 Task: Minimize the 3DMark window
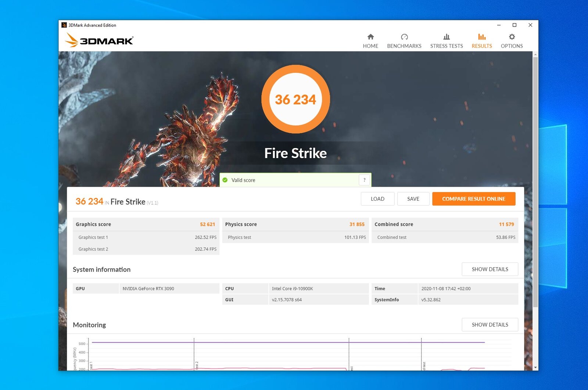pyautogui.click(x=499, y=25)
